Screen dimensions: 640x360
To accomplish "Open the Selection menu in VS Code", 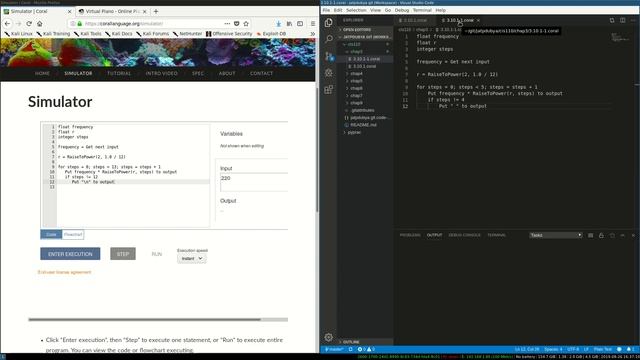I will [x=356, y=10].
